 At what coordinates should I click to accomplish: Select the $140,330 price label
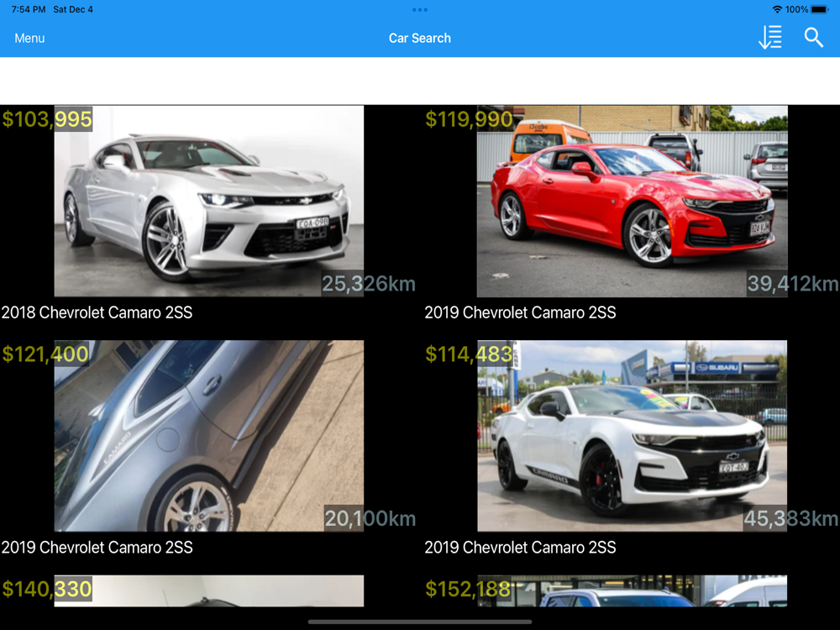tap(47, 589)
